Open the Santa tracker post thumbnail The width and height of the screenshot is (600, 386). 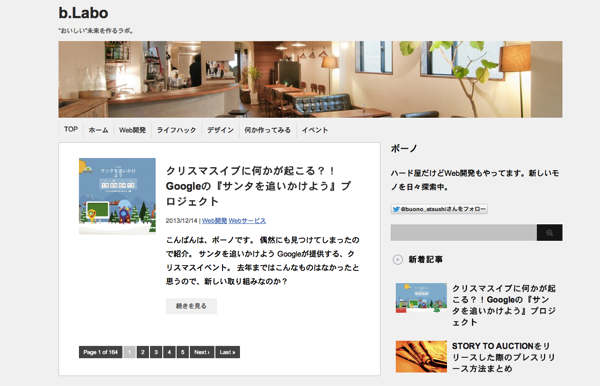117,196
